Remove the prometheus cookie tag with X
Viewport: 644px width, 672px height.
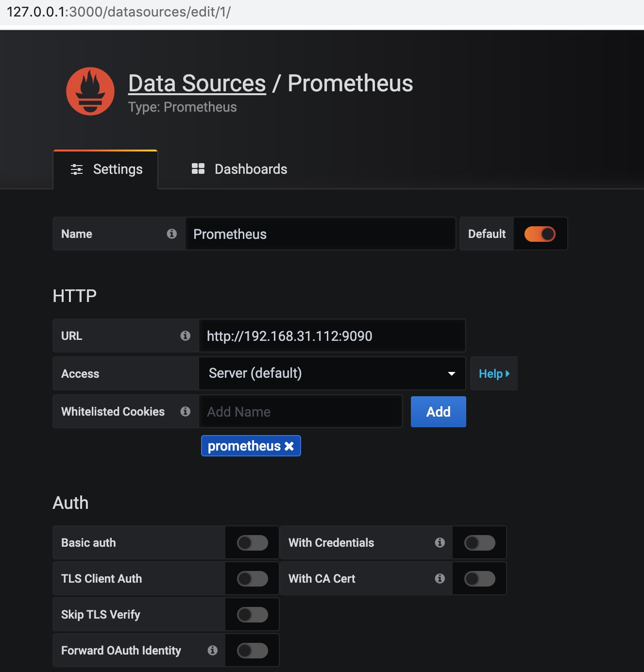(x=289, y=446)
